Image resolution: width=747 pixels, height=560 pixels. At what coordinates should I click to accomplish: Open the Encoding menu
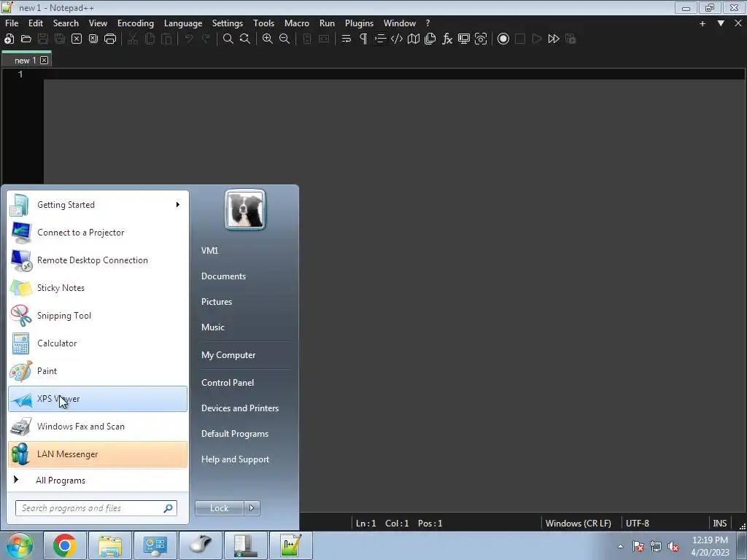tap(136, 23)
